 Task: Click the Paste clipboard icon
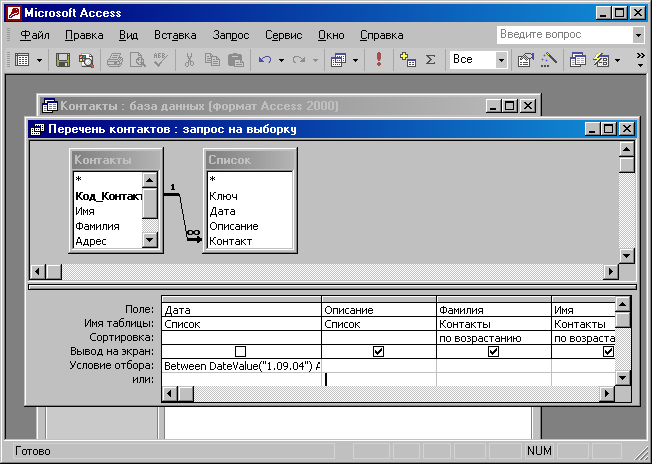click(236, 60)
